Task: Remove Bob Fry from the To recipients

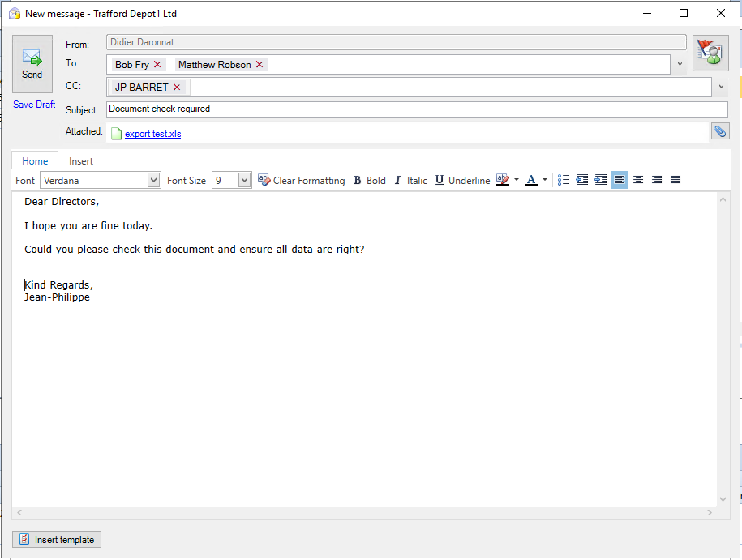Action: (157, 64)
